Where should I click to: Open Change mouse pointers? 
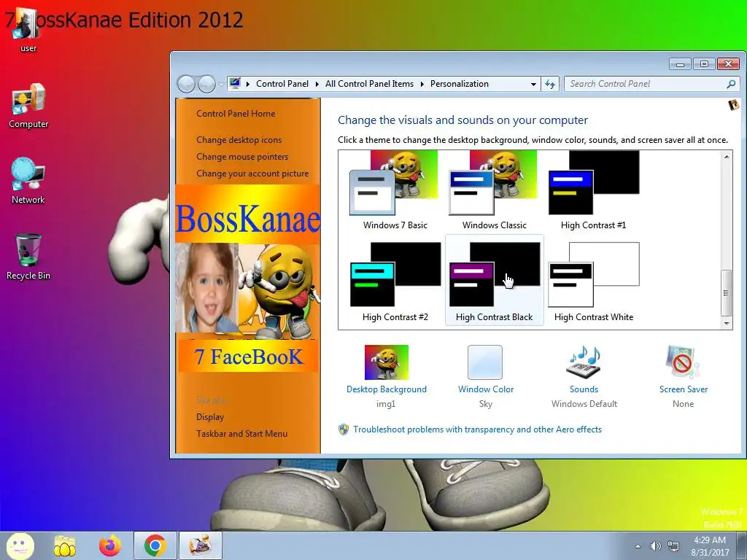coord(242,157)
